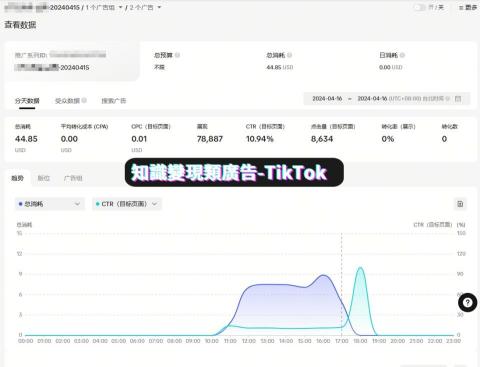Open the CTR（目标页面）chart metric dropdown
This screenshot has width=480, height=367.
(127, 204)
